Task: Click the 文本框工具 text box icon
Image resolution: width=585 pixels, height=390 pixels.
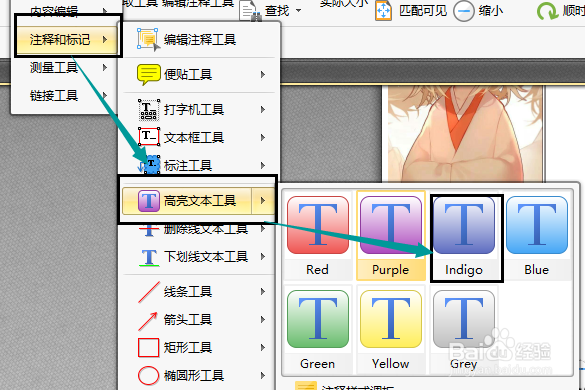Action: tap(149, 137)
